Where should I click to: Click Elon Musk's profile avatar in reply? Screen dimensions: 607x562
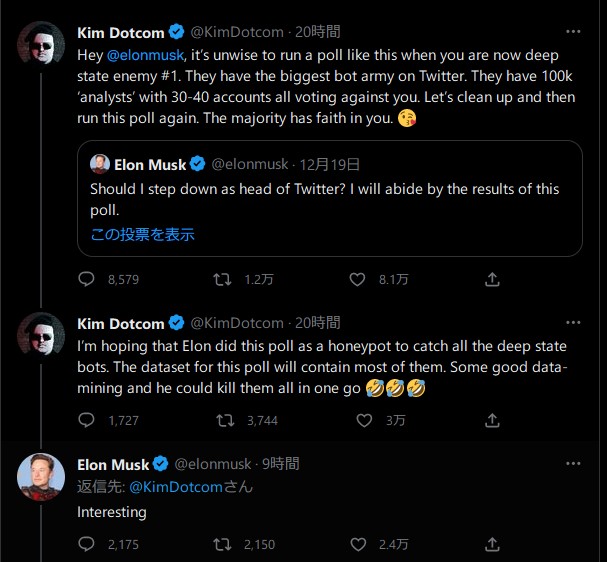(x=41, y=480)
